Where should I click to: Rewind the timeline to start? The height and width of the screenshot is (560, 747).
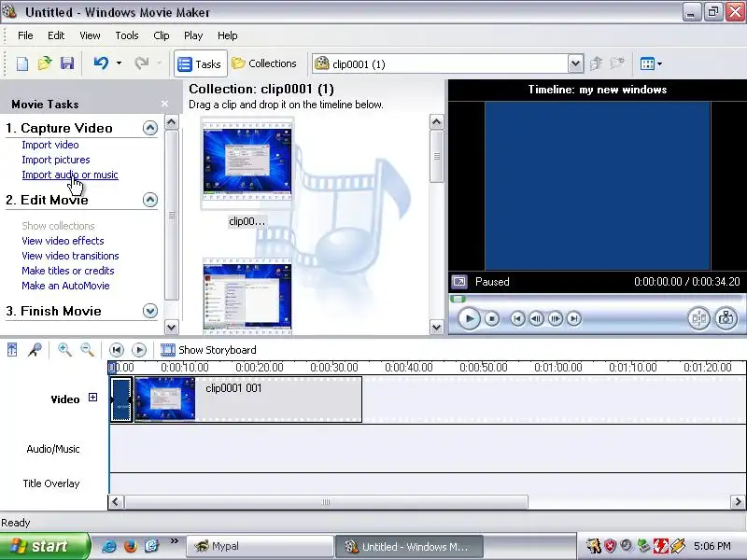coord(116,350)
